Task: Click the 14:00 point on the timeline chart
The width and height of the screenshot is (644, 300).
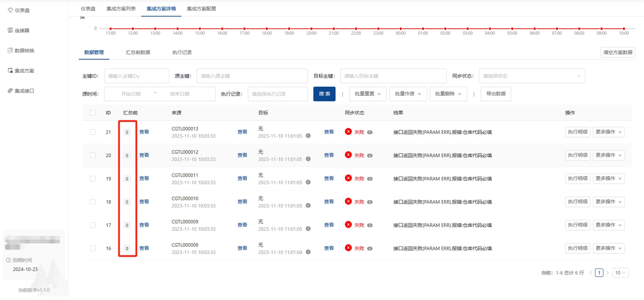Action: pos(178,29)
